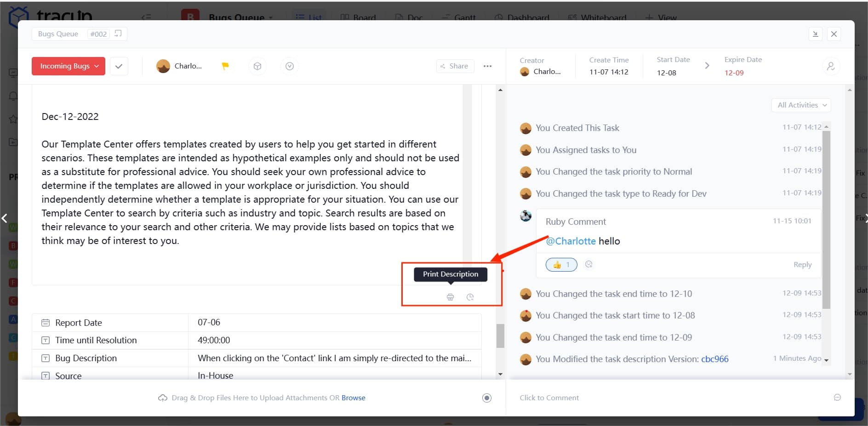Click the add member person icon
The height and width of the screenshot is (426, 868).
click(830, 66)
